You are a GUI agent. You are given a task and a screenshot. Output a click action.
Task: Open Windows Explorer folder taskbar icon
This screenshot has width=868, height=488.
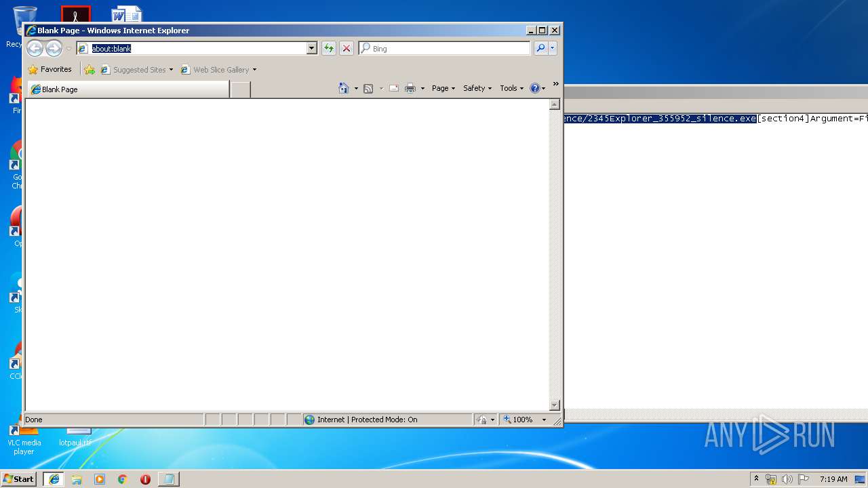coord(77,479)
